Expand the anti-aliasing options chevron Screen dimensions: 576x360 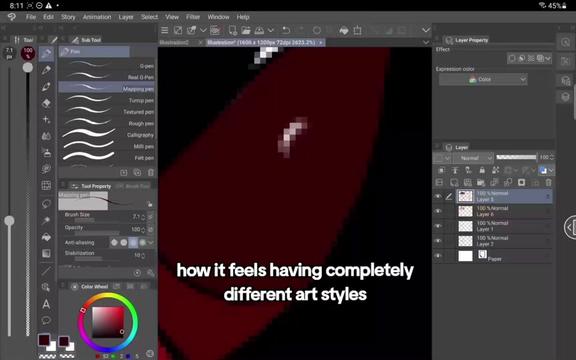tap(151, 242)
